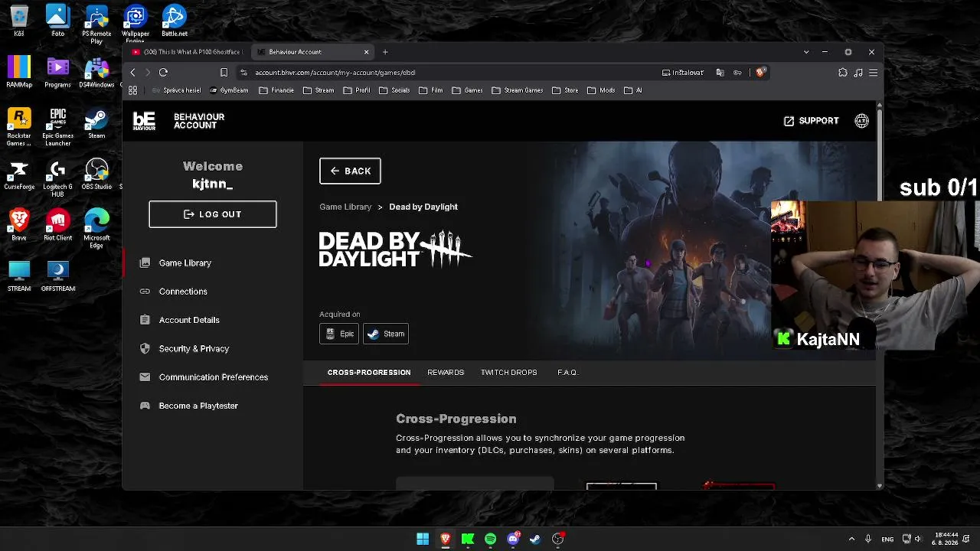Open the browser extensions puzzle icon
Viewport: 980px width, 551px height.
tap(843, 73)
